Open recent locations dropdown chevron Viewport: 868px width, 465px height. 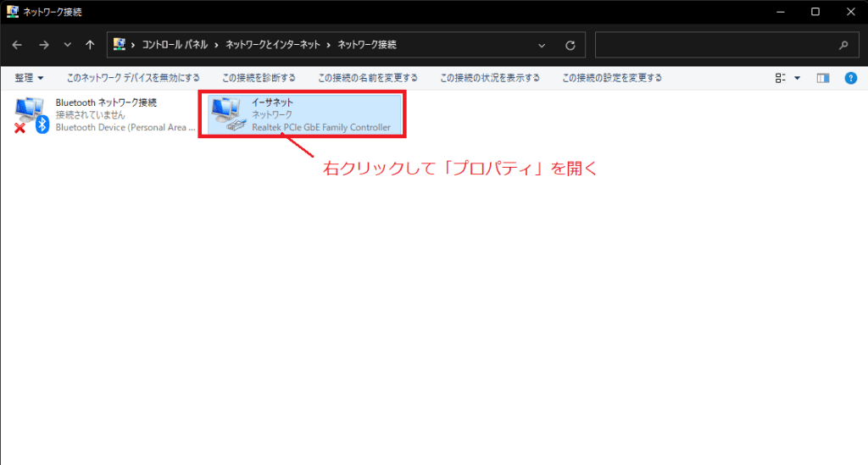click(x=68, y=45)
